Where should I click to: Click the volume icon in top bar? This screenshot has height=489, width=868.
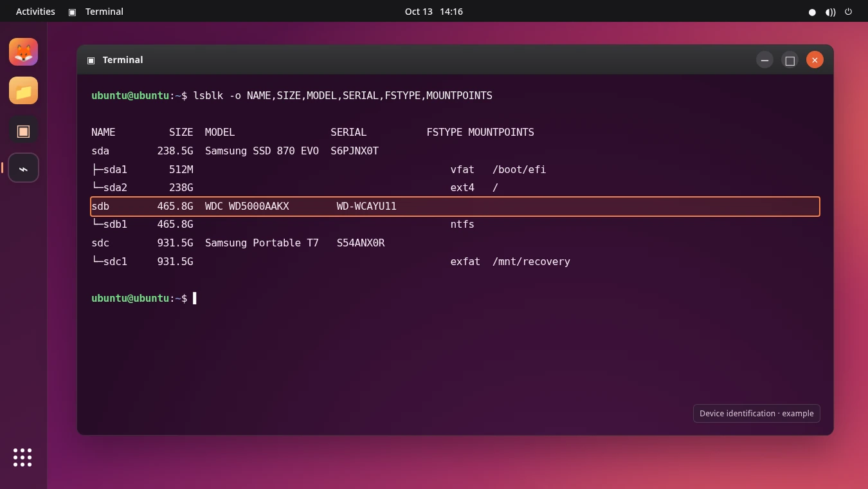click(x=831, y=12)
